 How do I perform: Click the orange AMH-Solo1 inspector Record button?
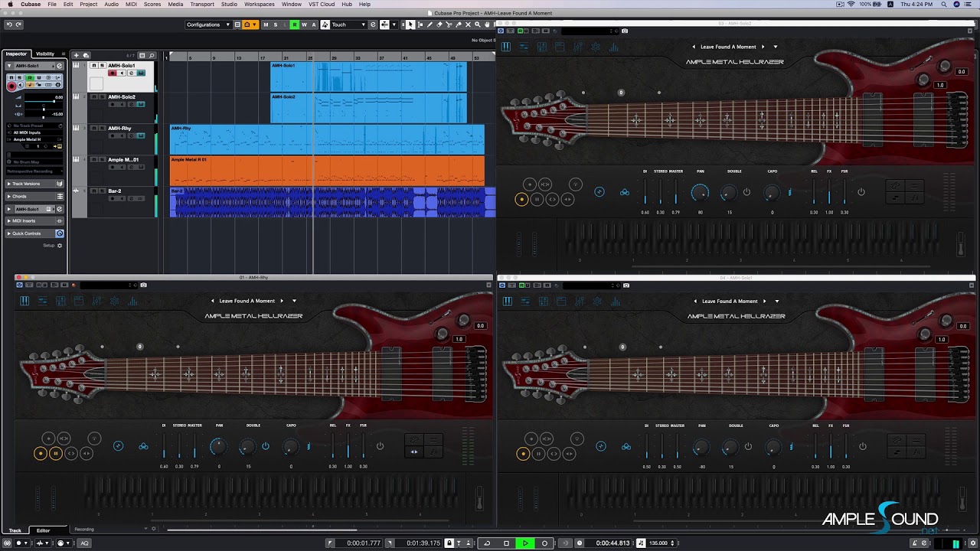[x=11, y=86]
